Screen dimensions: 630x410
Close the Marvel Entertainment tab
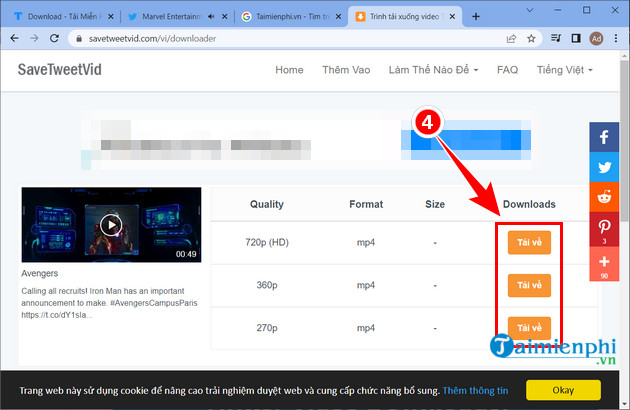tap(225, 16)
